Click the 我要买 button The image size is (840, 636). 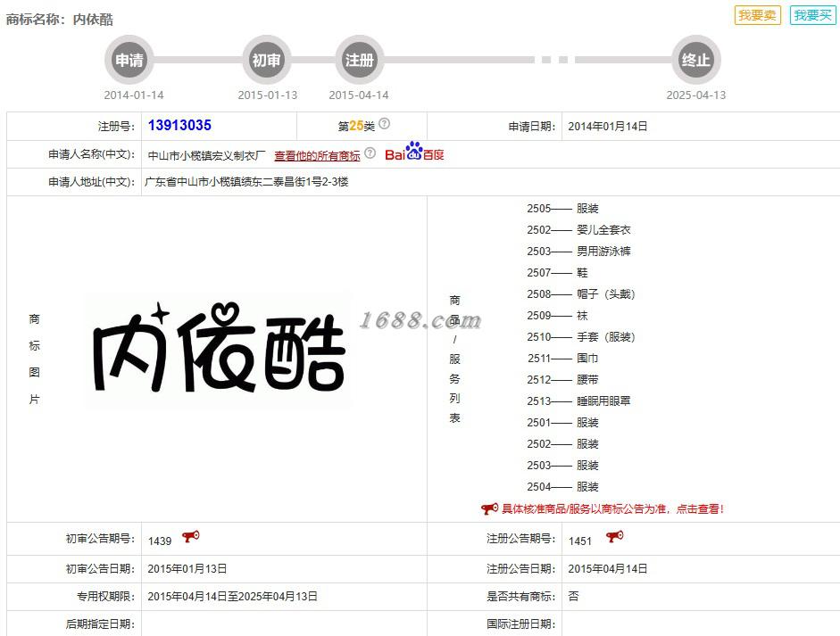click(812, 15)
